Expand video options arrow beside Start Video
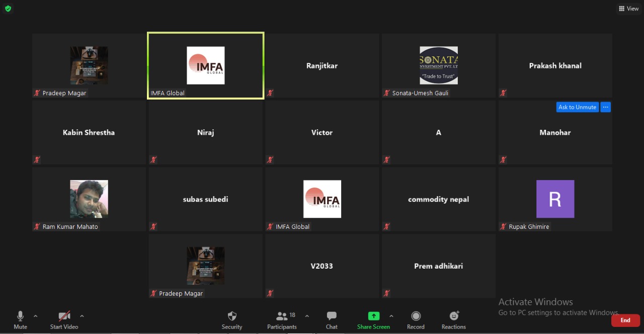 [x=82, y=316]
